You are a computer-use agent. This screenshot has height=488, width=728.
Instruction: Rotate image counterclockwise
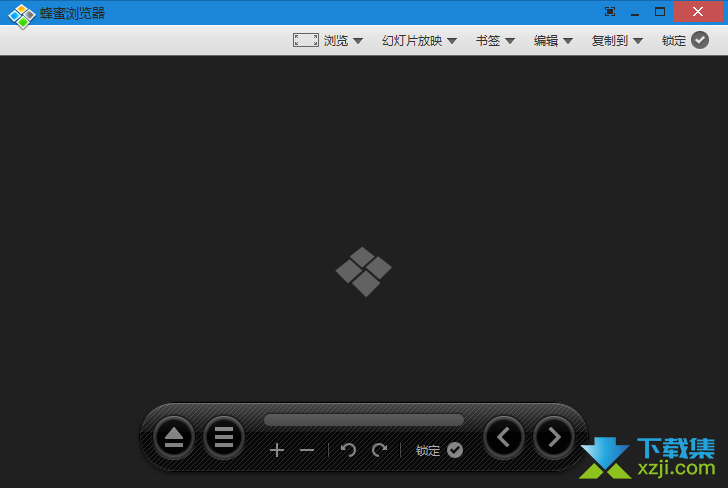pos(348,449)
